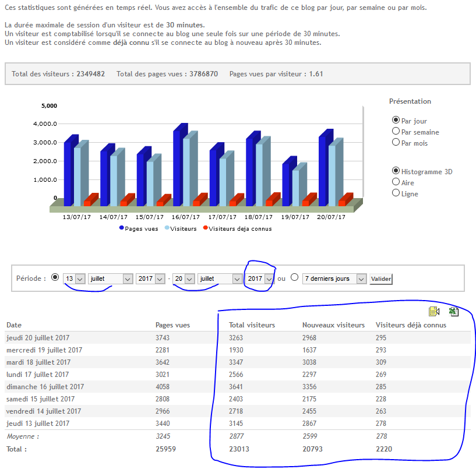Screen dimensions: 476x469
Task: Select the radio button before '7 derniers jours'
Action: (294, 277)
